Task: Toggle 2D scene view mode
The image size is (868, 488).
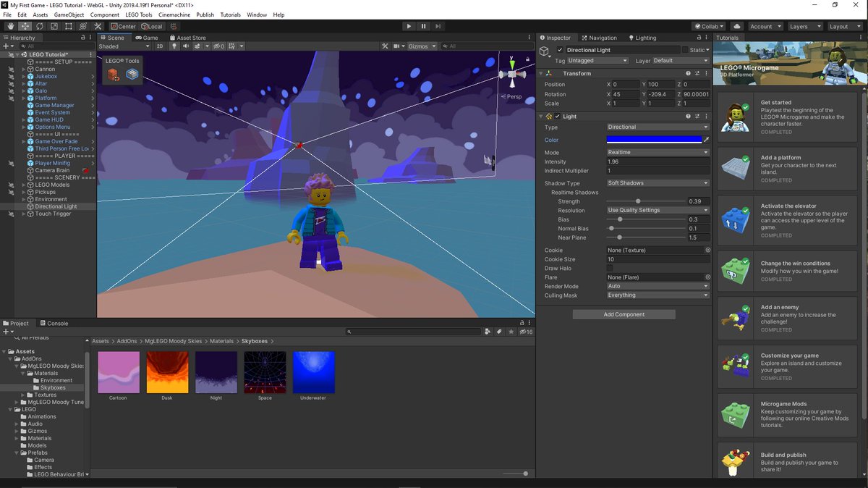Action: point(160,46)
